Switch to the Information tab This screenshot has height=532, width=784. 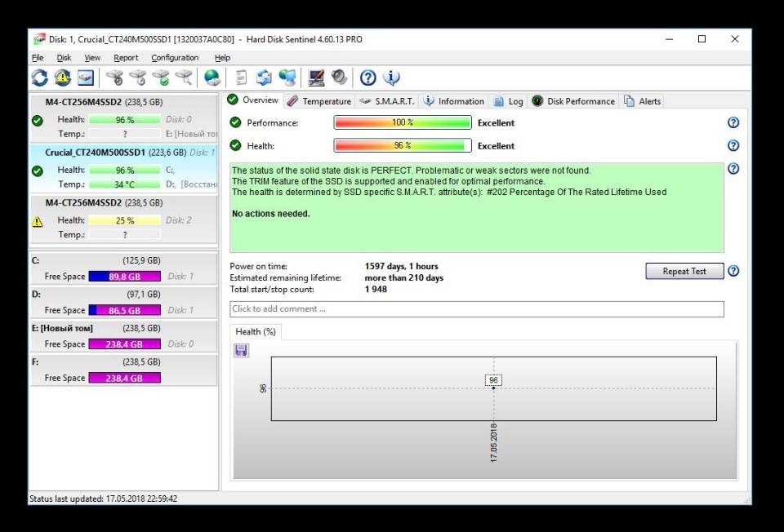(x=455, y=101)
